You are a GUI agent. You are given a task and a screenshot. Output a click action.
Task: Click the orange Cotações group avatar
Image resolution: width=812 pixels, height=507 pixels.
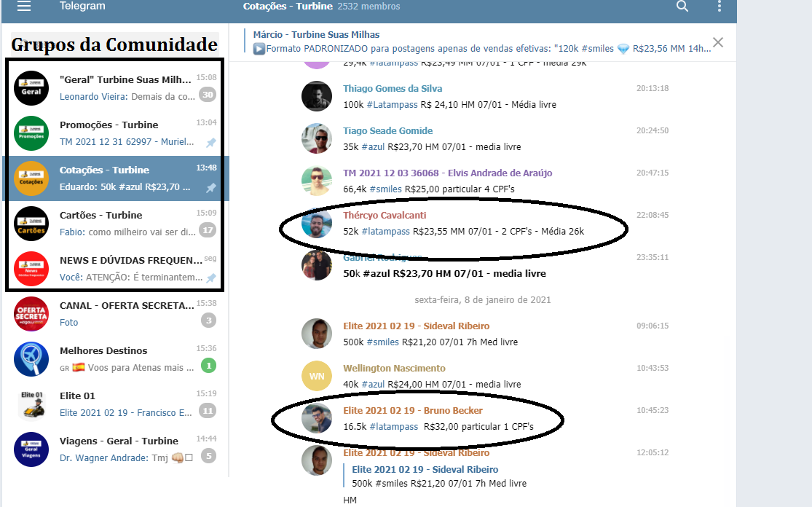[x=31, y=178]
